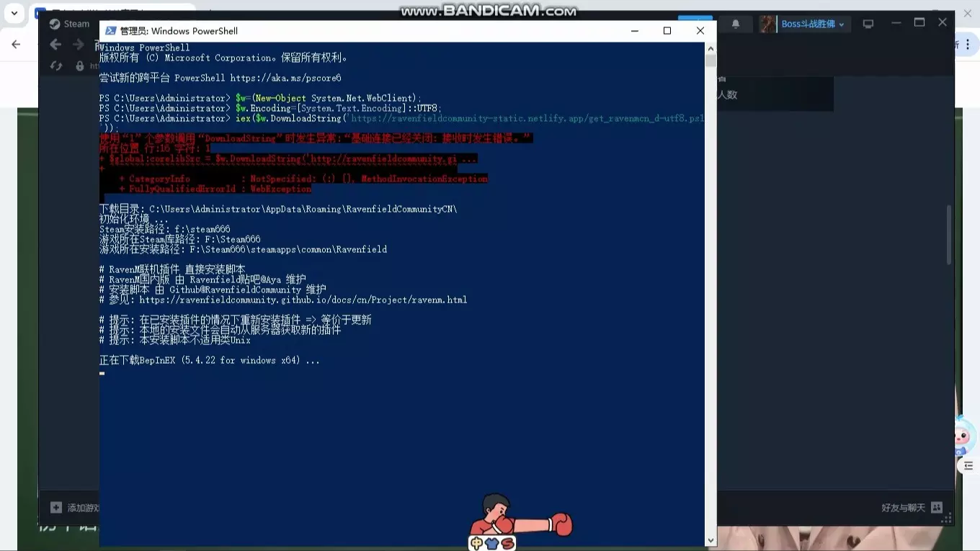Minimize the PowerShell window

coord(634,31)
